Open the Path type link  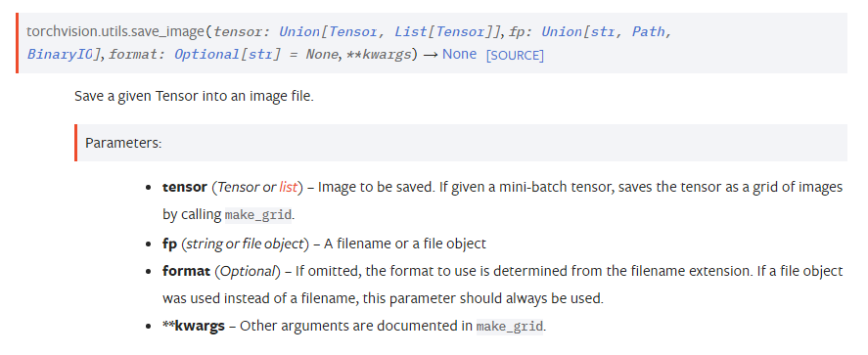point(648,31)
